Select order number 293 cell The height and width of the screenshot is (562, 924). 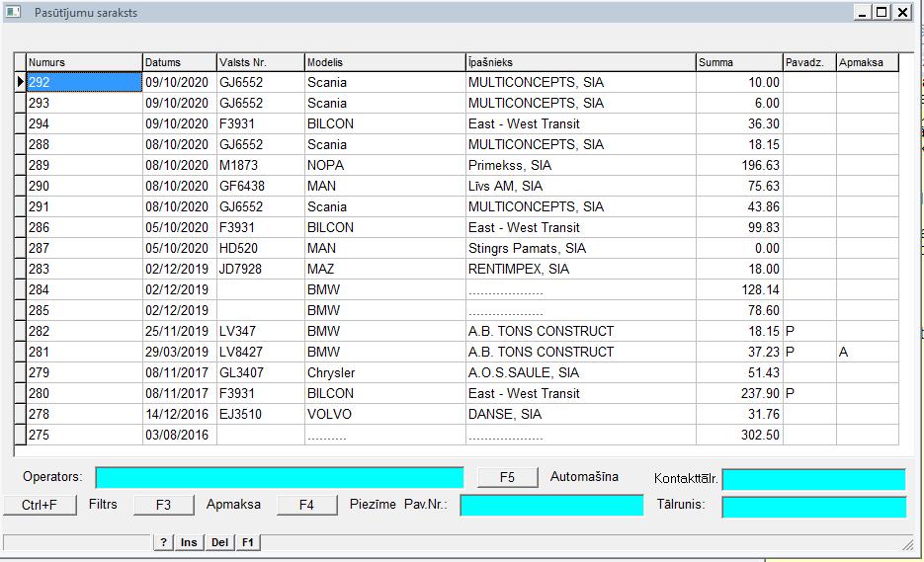tap(84, 103)
